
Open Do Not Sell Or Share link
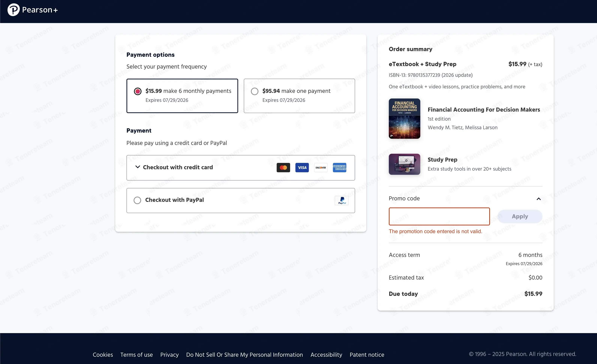click(x=244, y=355)
